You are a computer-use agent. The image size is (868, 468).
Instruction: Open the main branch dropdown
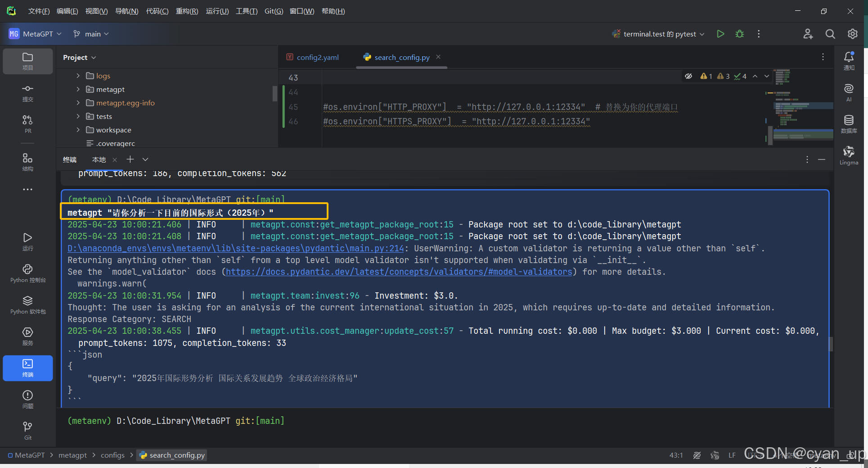(91, 34)
